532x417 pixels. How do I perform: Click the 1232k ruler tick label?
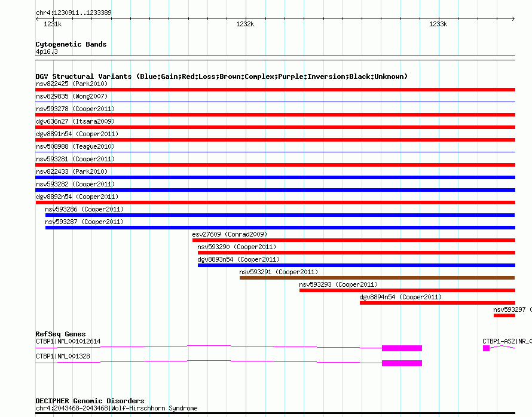(245, 24)
